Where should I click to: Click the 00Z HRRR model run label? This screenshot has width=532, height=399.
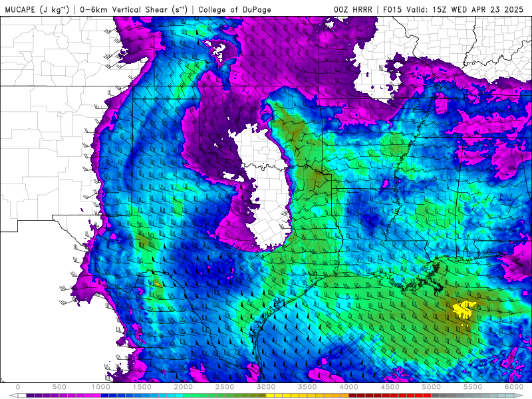click(x=353, y=9)
